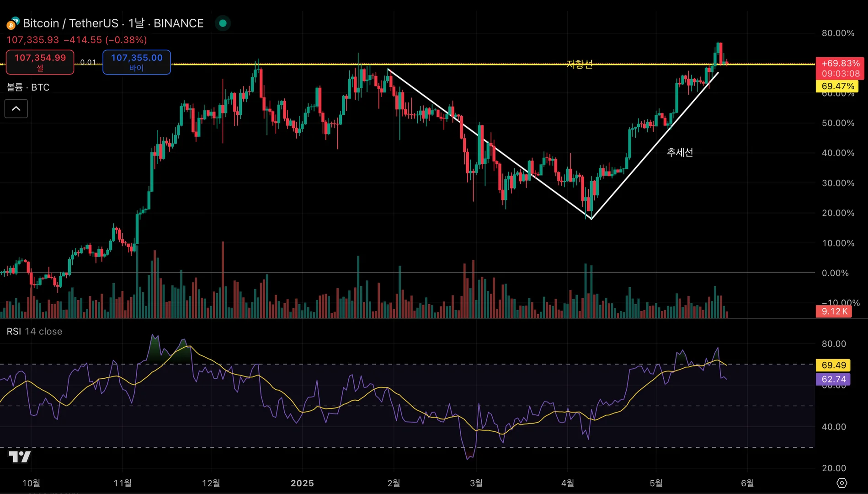
Task: Click the 12월 label on time axis
Action: 211,483
